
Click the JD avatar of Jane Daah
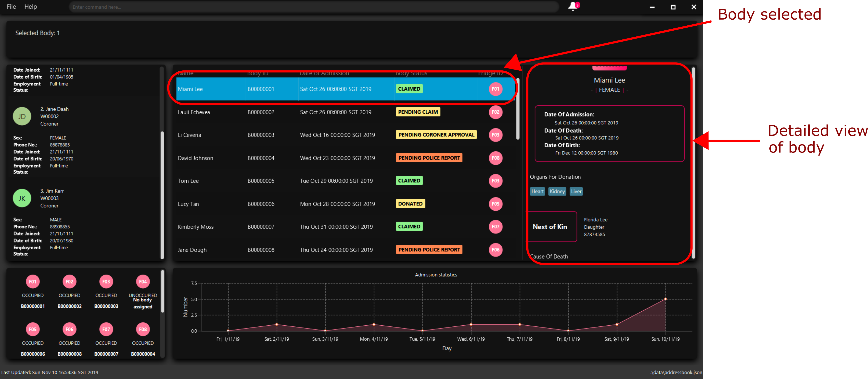[x=22, y=116]
